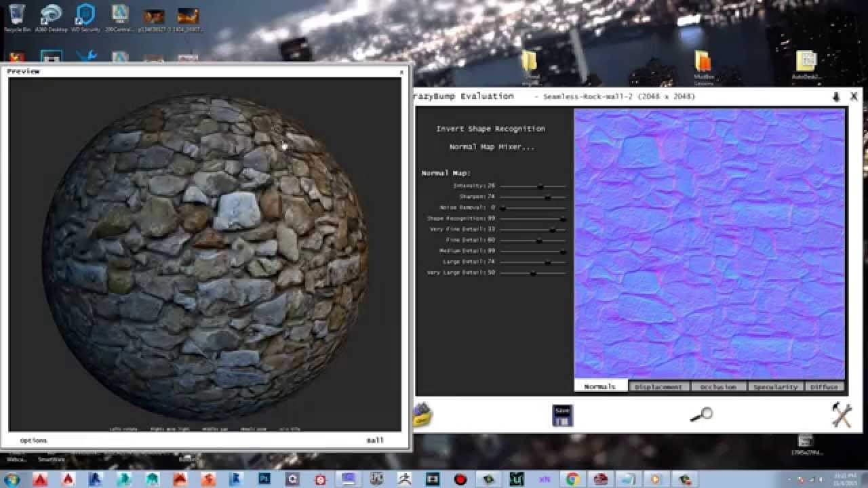This screenshot has height=488, width=868.
Task: Launch Google Chrome from the taskbar
Action: coord(572,479)
